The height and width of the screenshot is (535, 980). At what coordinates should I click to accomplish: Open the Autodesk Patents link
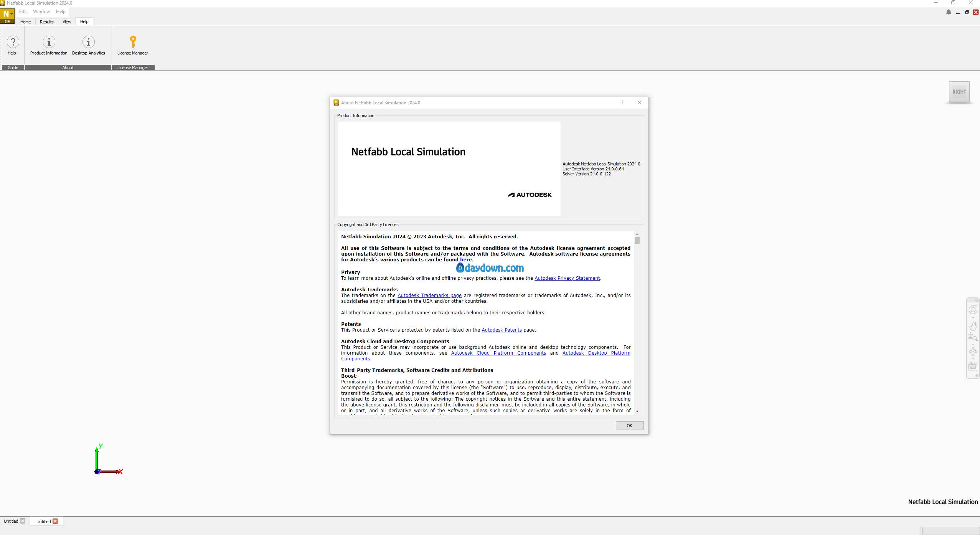pyautogui.click(x=502, y=330)
